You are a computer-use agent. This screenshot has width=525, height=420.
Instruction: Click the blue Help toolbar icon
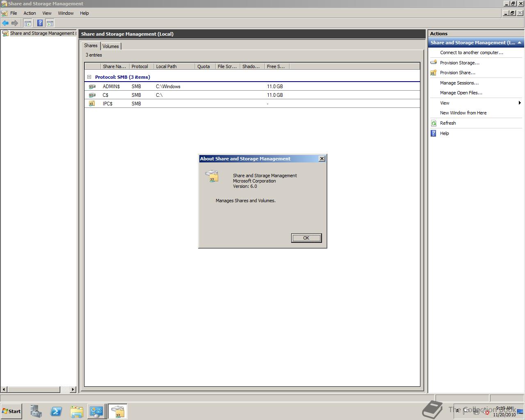pos(40,23)
